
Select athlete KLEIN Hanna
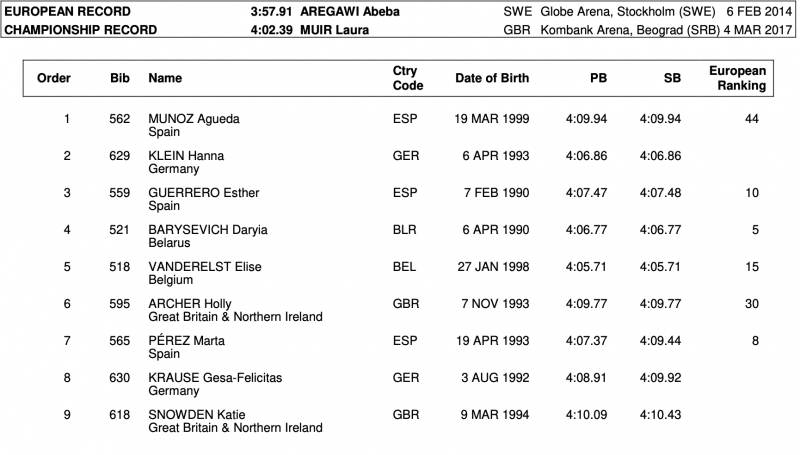186,156
